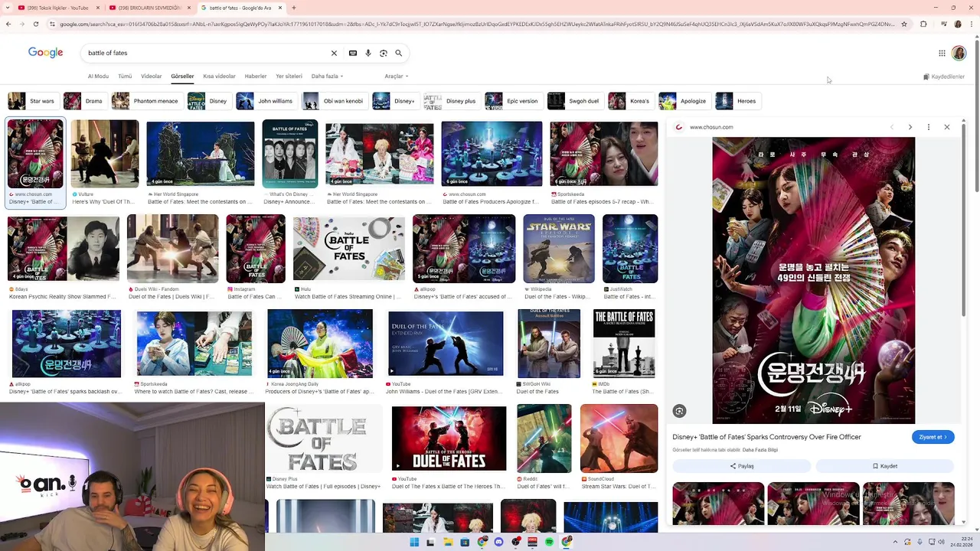Select Tümü search tab
This screenshot has width=980, height=551.
point(125,77)
